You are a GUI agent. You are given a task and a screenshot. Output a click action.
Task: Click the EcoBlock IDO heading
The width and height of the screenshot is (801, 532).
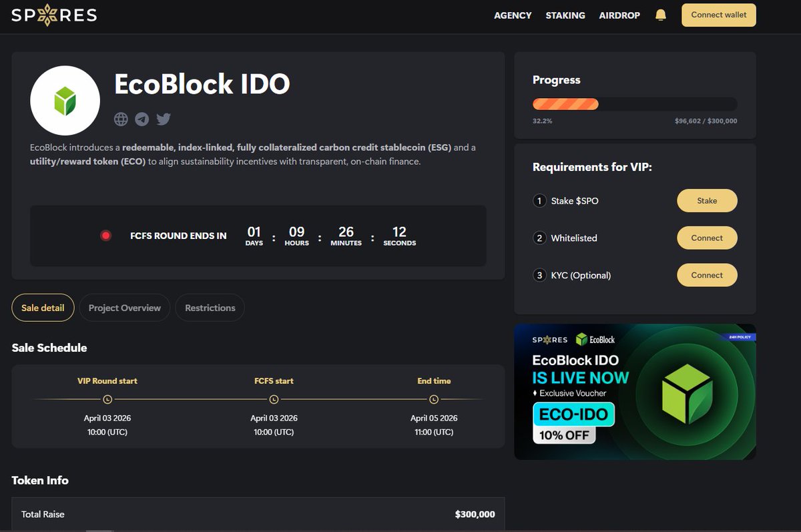coord(202,84)
